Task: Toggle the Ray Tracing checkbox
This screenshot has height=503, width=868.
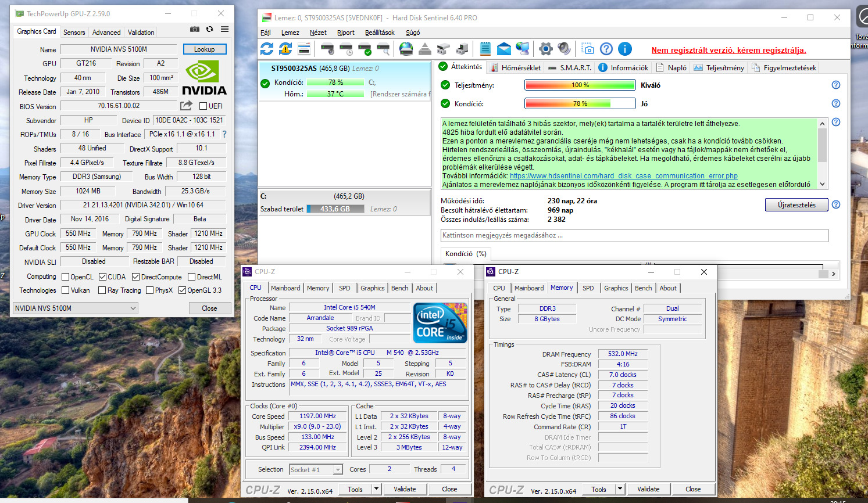Action: 102,290
